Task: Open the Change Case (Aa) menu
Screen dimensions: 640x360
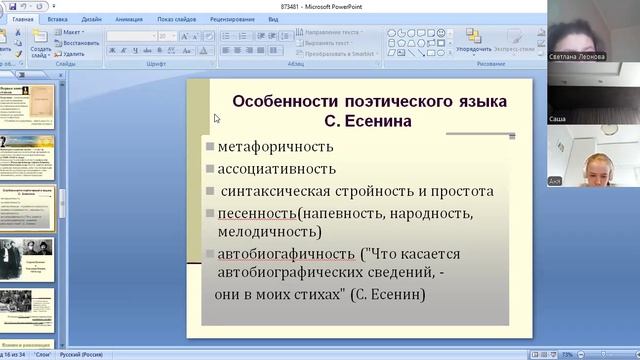Action: tap(187, 51)
